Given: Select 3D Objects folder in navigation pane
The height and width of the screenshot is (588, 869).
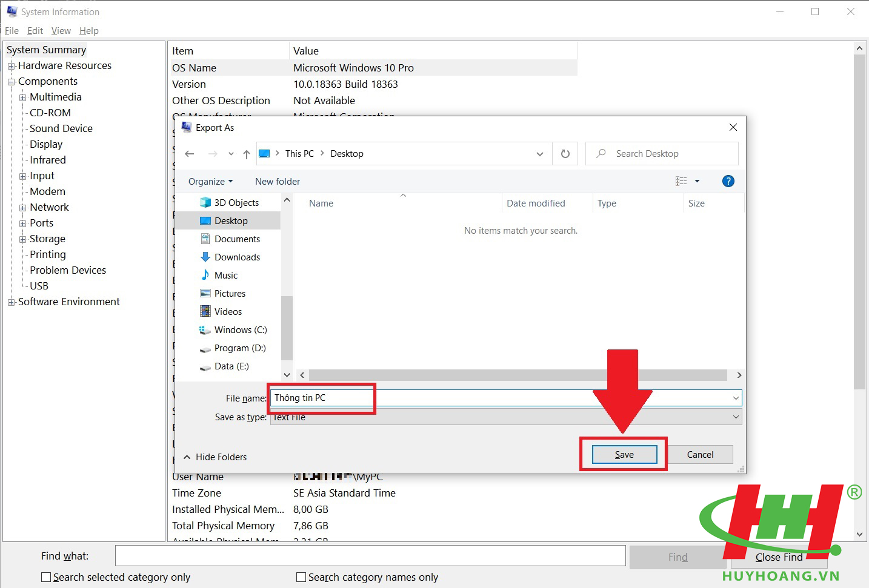Looking at the screenshot, I should click(236, 203).
